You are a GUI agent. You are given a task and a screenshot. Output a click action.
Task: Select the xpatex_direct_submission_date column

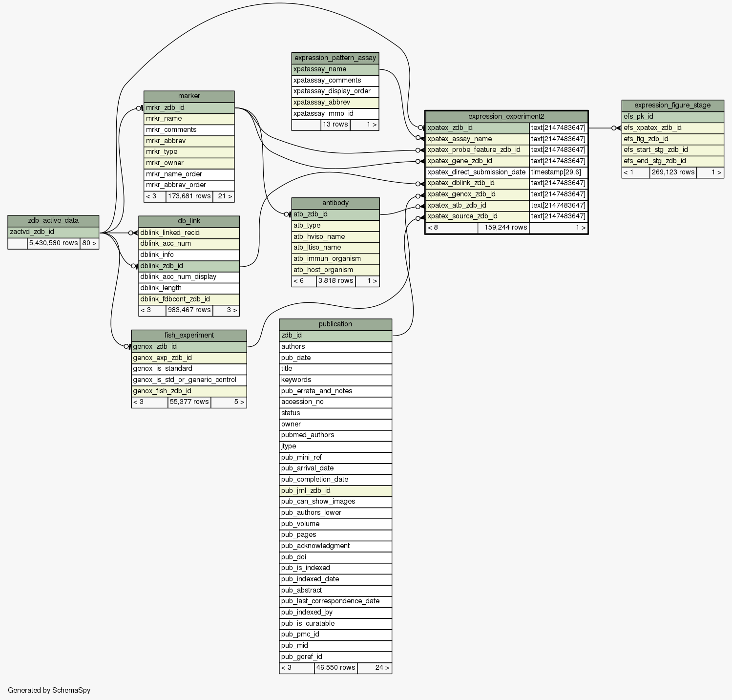tap(476, 172)
